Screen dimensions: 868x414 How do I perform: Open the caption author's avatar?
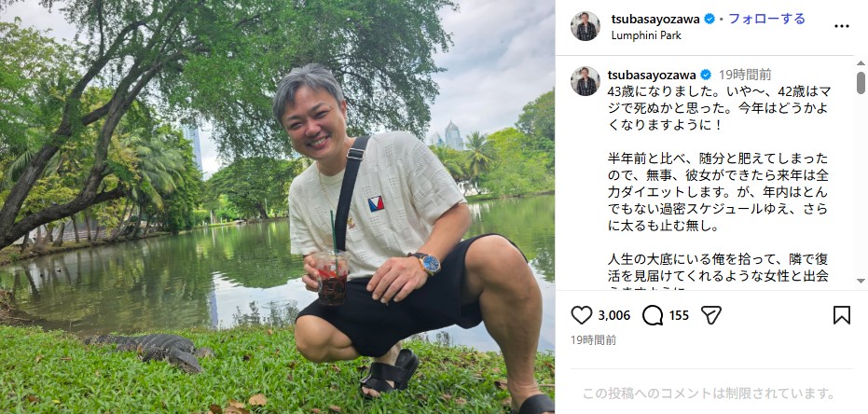(586, 81)
